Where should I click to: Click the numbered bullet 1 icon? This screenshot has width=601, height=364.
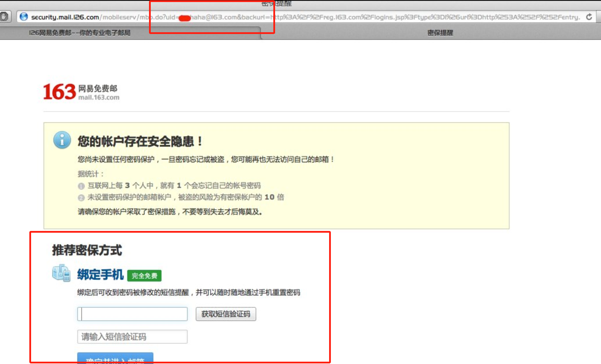coord(81,186)
